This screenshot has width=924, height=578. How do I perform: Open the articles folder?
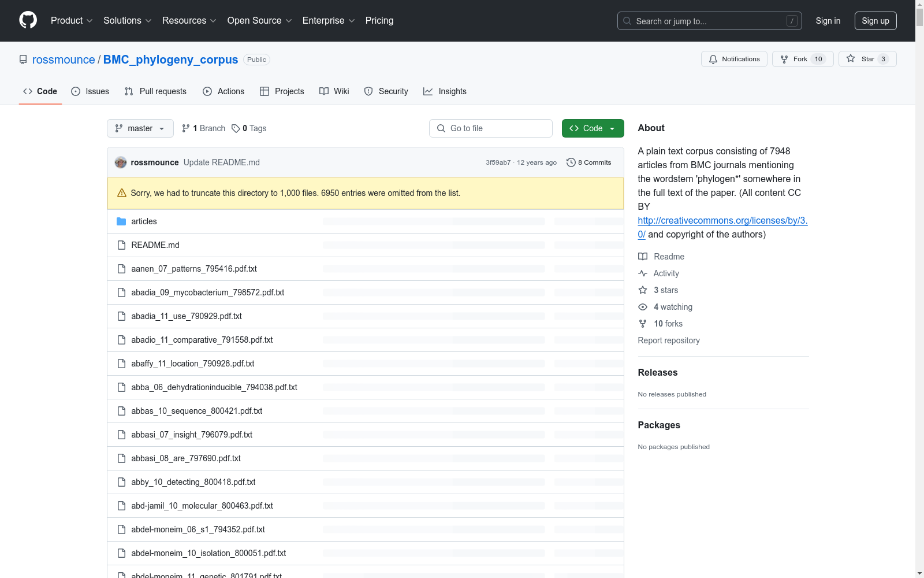pyautogui.click(x=144, y=221)
